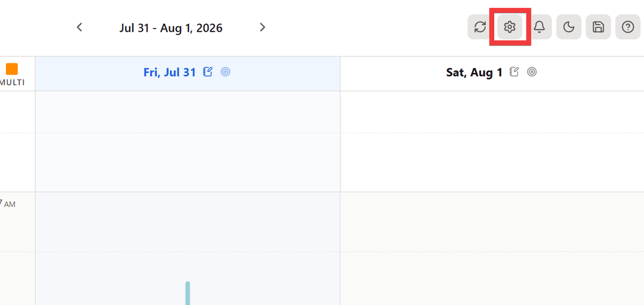Click the save floppy disk icon
This screenshot has height=305, width=644.
coord(598,27)
